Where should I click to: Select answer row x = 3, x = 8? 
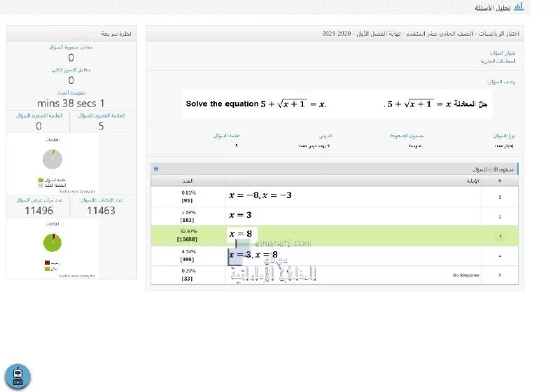[335, 255]
